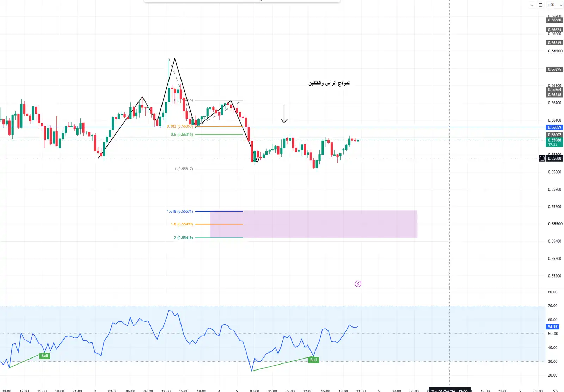Select the Arabic head-and-shoulders text annotation
Image resolution: width=564 pixels, height=392 pixels.
tap(329, 83)
